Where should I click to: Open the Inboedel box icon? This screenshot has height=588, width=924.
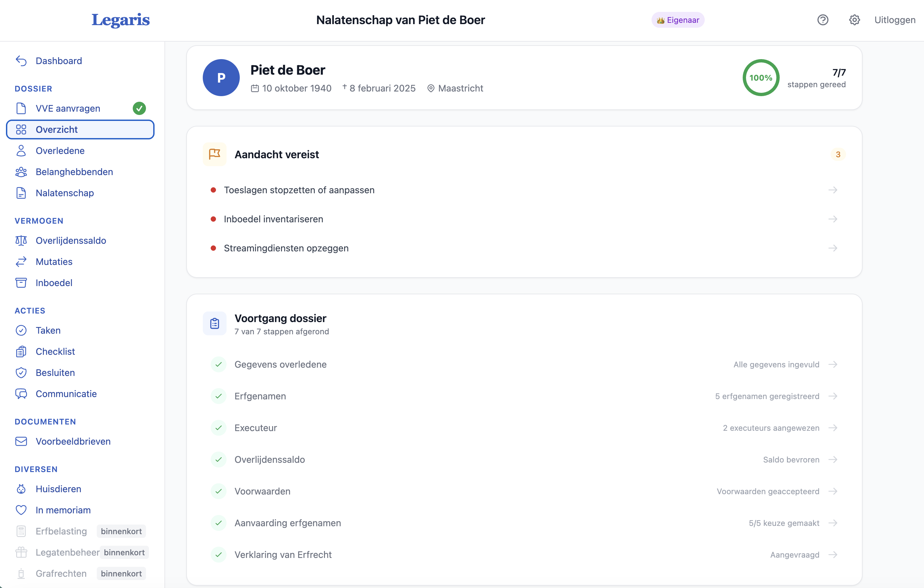point(21,283)
